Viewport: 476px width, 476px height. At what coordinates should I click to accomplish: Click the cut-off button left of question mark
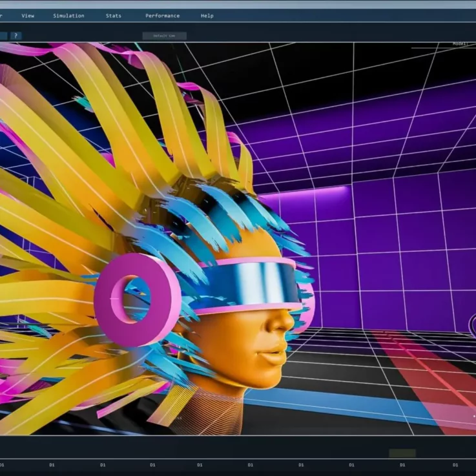tap(3, 36)
